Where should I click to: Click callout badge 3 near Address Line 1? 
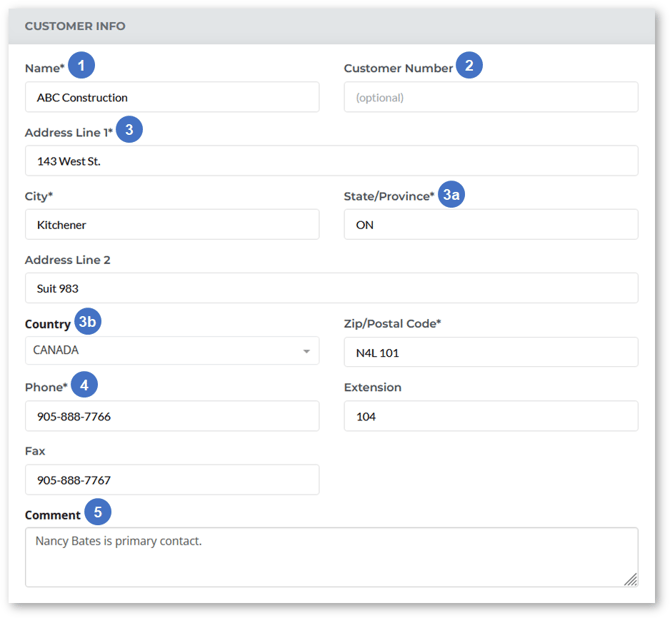129,130
